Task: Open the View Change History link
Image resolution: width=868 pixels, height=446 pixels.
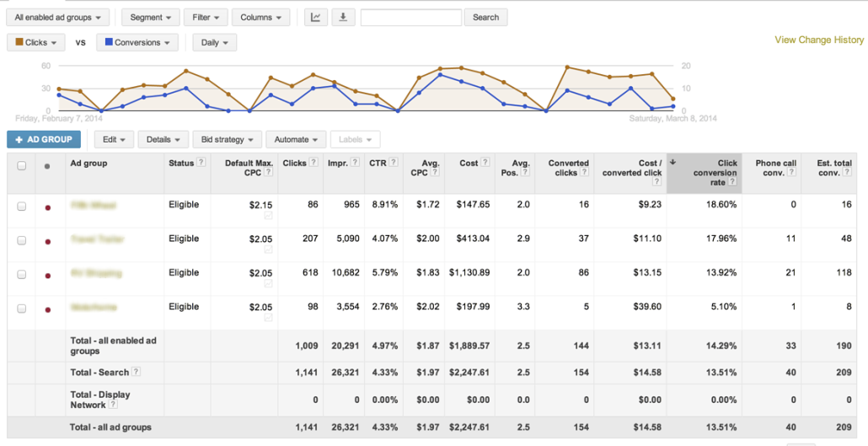Action: coord(819,40)
